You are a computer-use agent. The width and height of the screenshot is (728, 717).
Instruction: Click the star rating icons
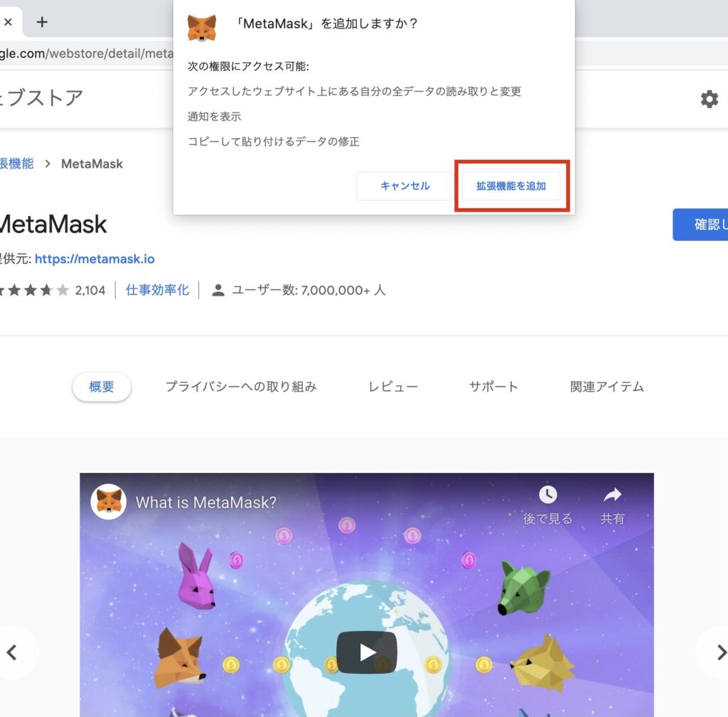pos(34,291)
